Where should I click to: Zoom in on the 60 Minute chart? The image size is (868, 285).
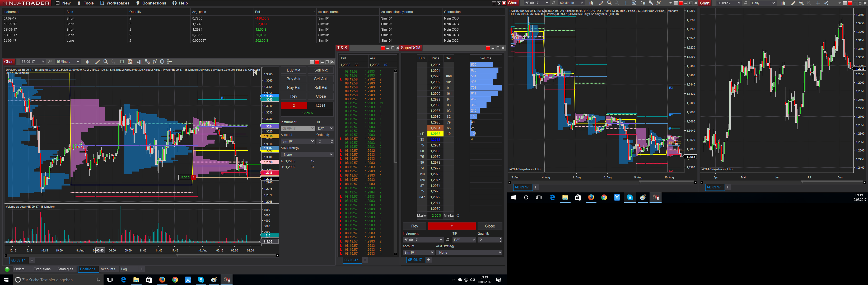pos(609,3)
